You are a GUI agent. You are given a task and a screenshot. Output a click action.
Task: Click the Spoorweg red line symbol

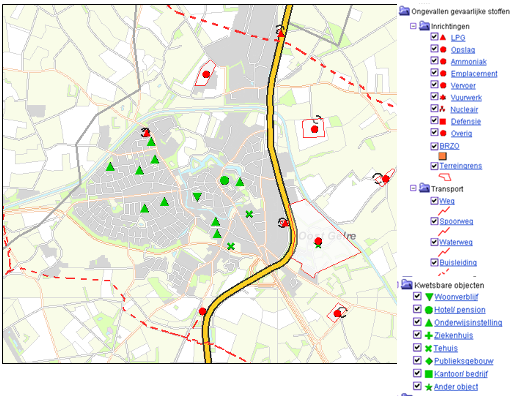coord(444,231)
